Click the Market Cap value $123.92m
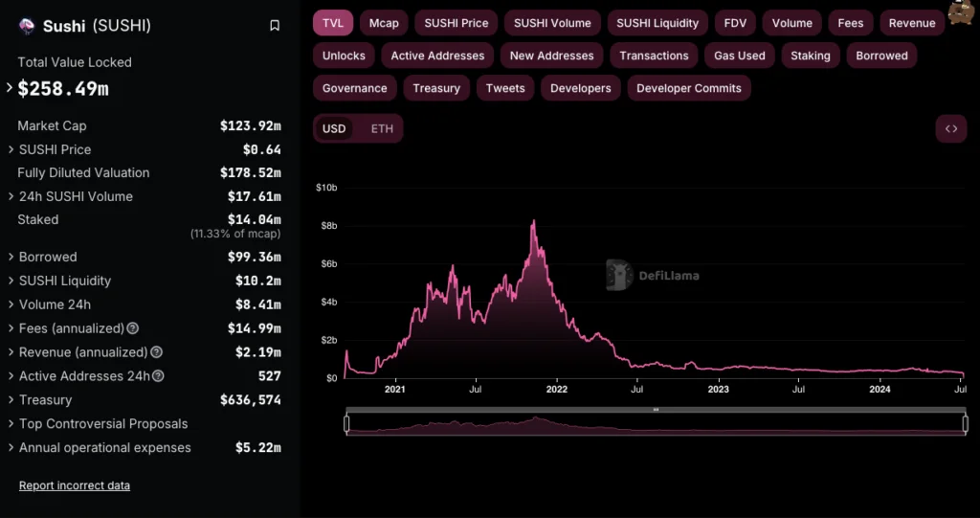The width and height of the screenshot is (980, 518). coord(250,125)
